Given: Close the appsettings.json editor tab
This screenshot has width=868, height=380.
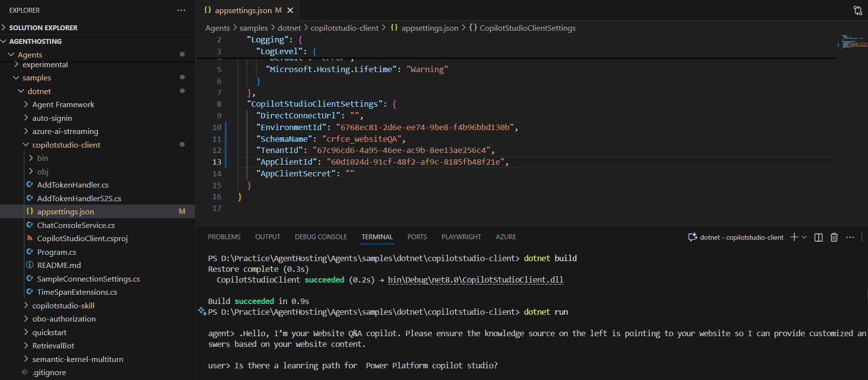Looking at the screenshot, I should pyautogui.click(x=290, y=10).
